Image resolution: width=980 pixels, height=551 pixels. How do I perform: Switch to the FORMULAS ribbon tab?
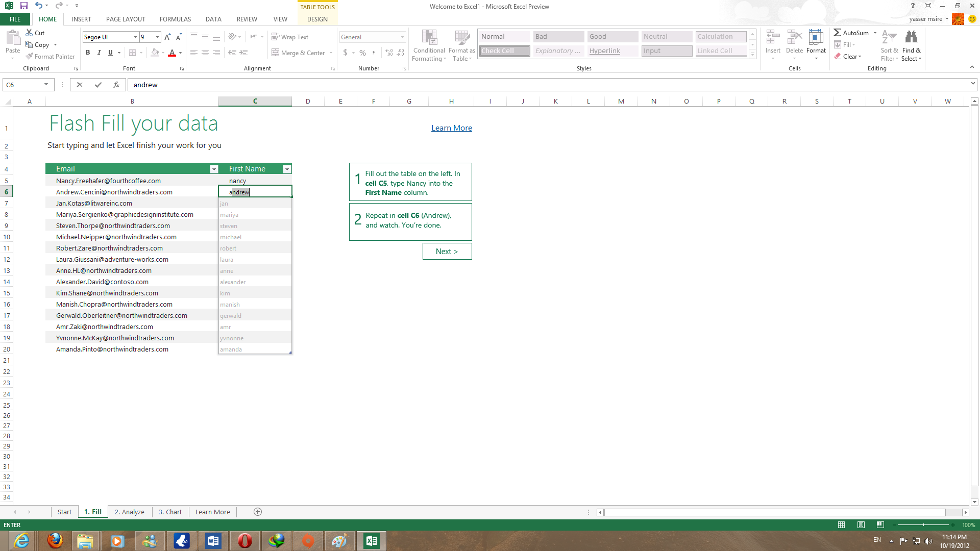(x=175, y=19)
